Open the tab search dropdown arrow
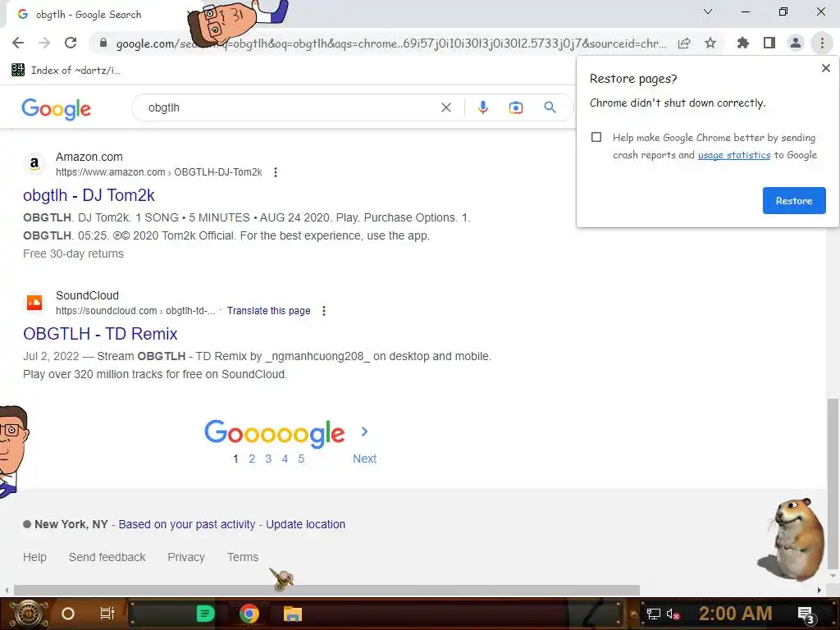This screenshot has height=630, width=840. point(707,11)
